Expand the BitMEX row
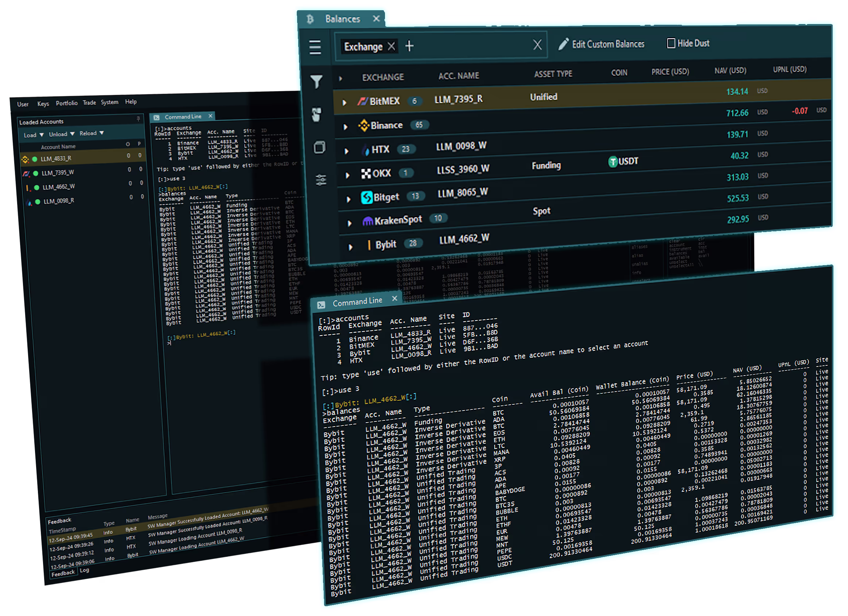Screen dimensions: 848x616 tap(345, 102)
